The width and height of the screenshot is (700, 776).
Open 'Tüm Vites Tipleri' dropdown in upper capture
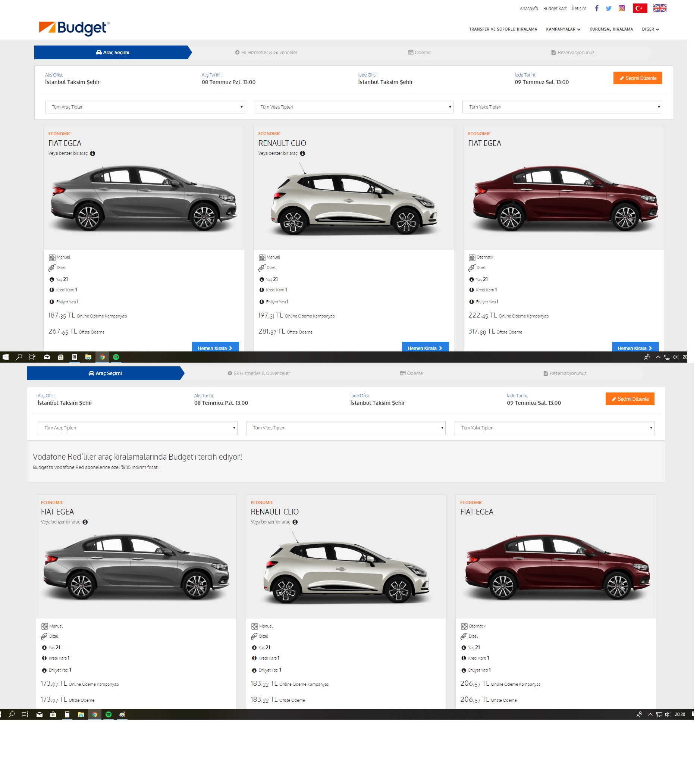354,107
